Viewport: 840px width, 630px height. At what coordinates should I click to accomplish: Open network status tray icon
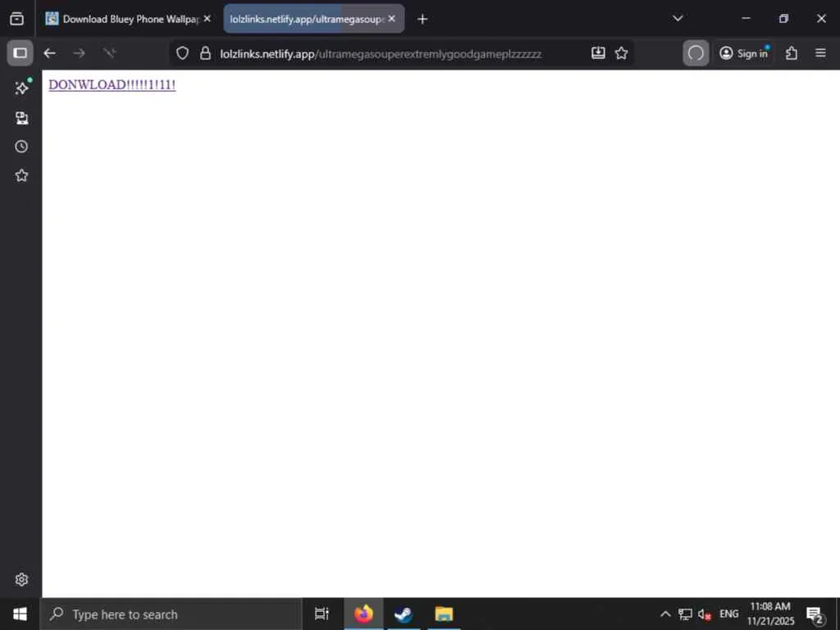coord(685,614)
